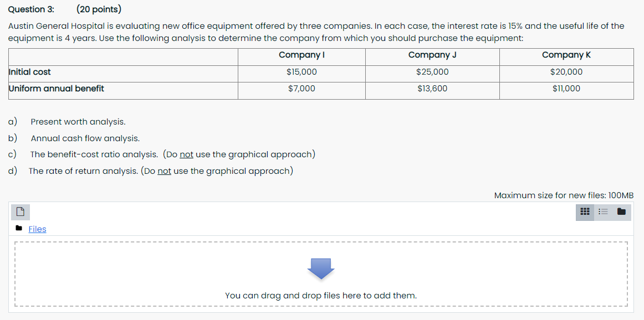Image resolution: width=644 pixels, height=320 pixels.
Task: Select the Company K column header
Action: [566, 55]
